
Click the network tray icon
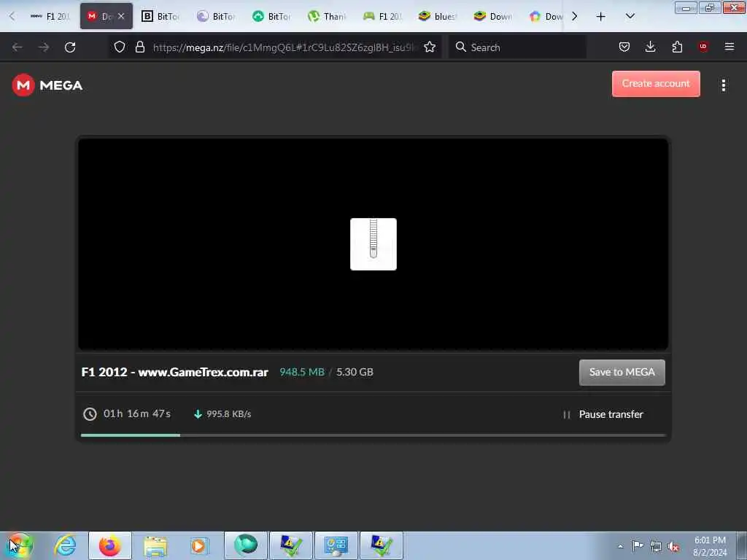pos(656,546)
